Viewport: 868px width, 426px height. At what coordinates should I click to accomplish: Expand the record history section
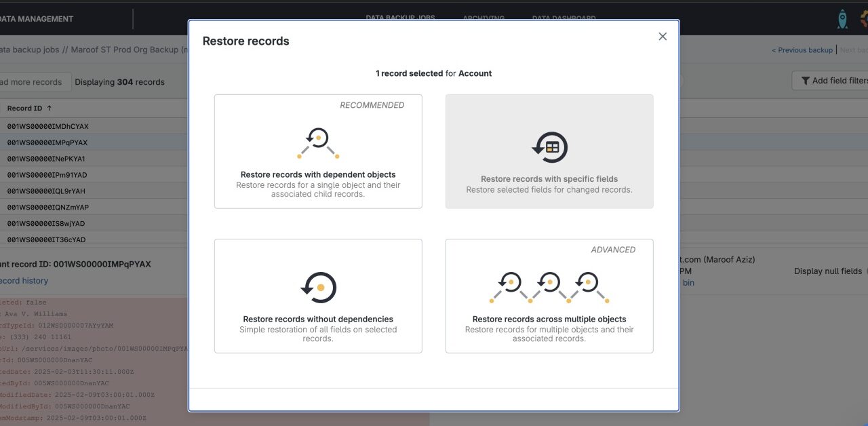coord(24,280)
